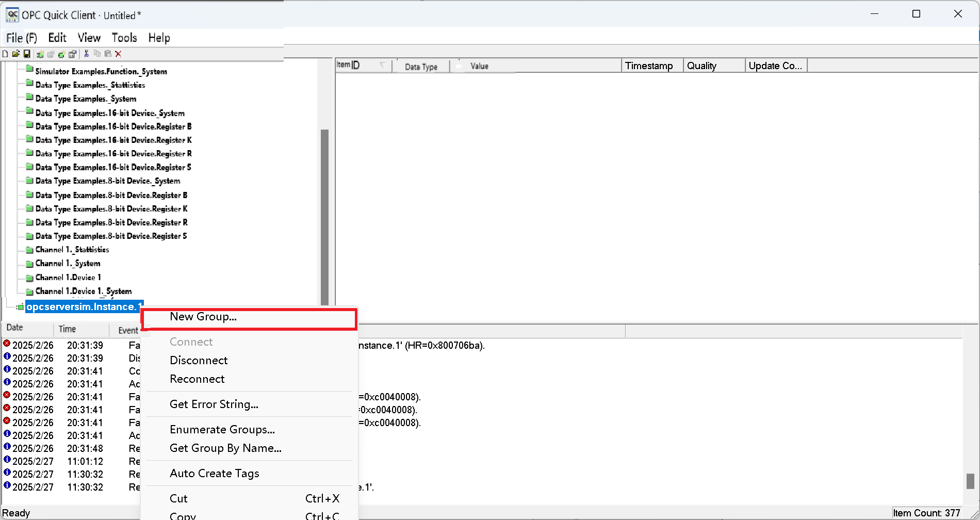Click the Save floppy disk icon
Screen dimensions: 980x520
(27, 54)
